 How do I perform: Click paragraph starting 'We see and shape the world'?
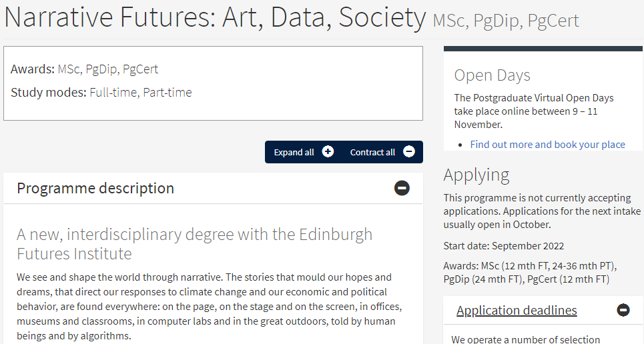[x=209, y=306]
